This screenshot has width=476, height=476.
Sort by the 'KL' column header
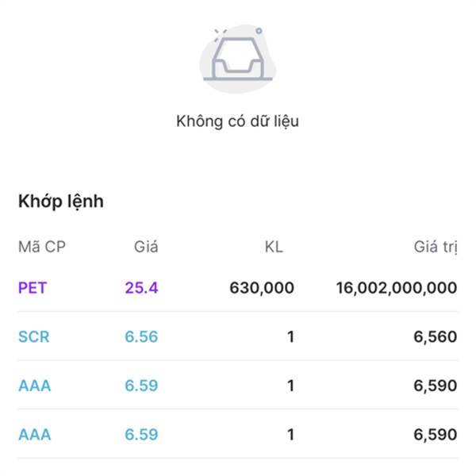(274, 247)
